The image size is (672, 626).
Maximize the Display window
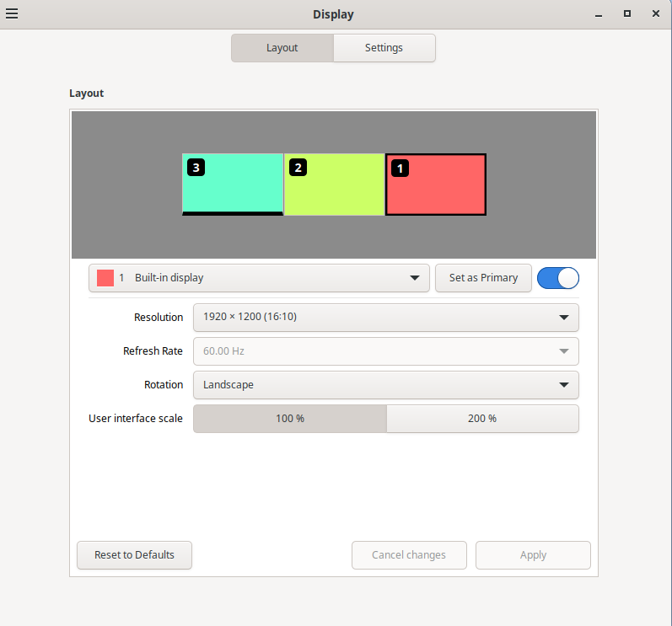pyautogui.click(x=626, y=13)
